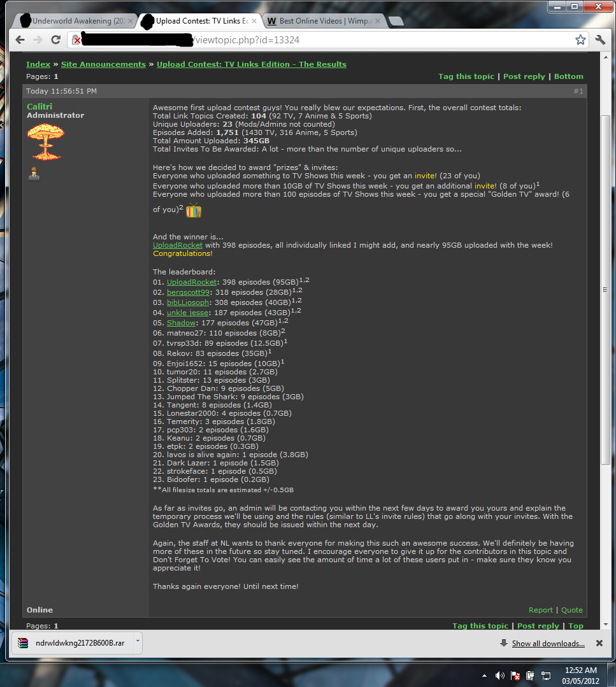The height and width of the screenshot is (687, 616).
Task: Click the Golden TV award icon
Action: (194, 210)
